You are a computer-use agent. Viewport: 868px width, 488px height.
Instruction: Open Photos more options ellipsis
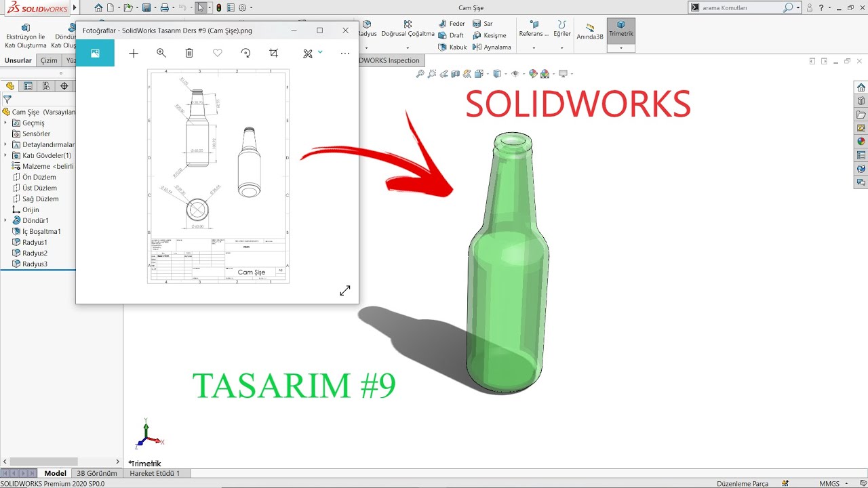344,53
